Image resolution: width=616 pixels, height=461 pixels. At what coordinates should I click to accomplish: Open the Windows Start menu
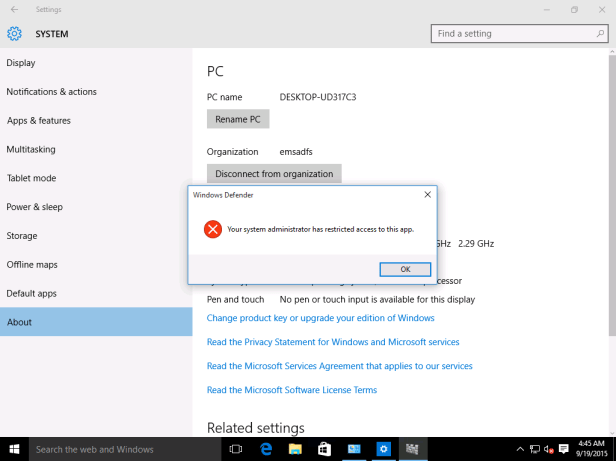(x=14, y=449)
